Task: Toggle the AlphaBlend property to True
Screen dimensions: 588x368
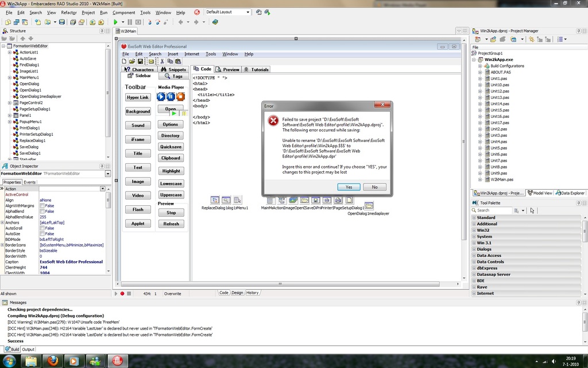Action: 42,212
